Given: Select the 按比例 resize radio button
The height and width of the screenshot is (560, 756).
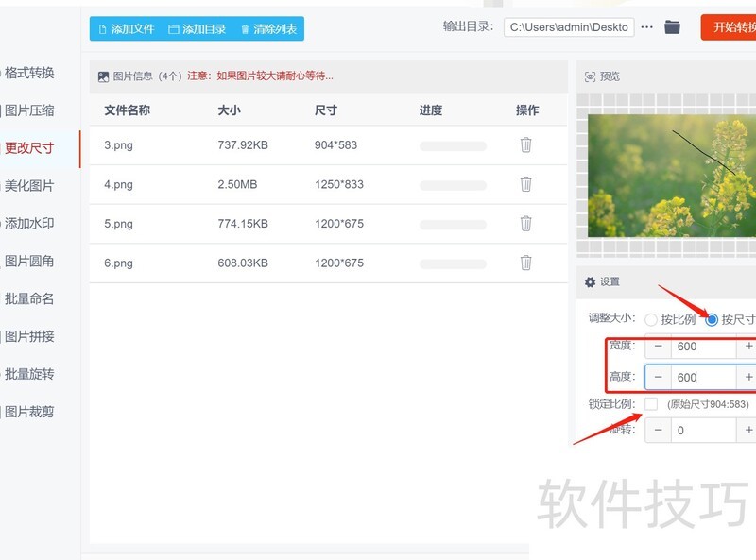Looking at the screenshot, I should 650,319.
